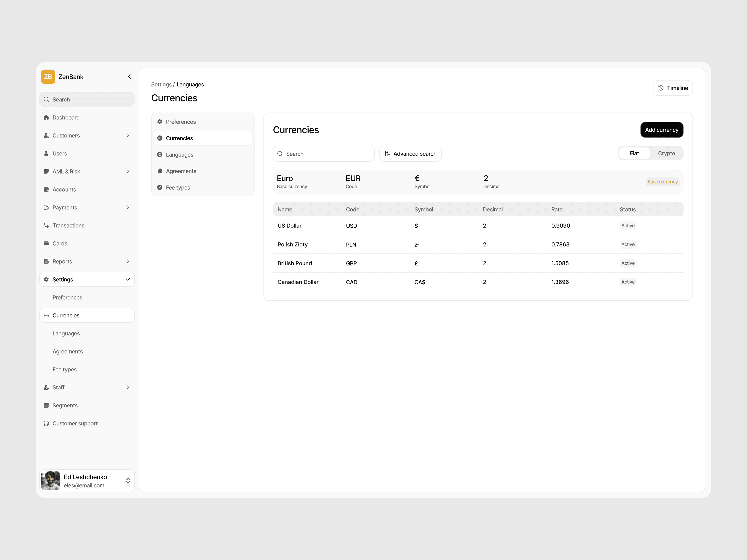This screenshot has width=747, height=560.
Task: Open the user account switcher arrows
Action: tap(128, 481)
